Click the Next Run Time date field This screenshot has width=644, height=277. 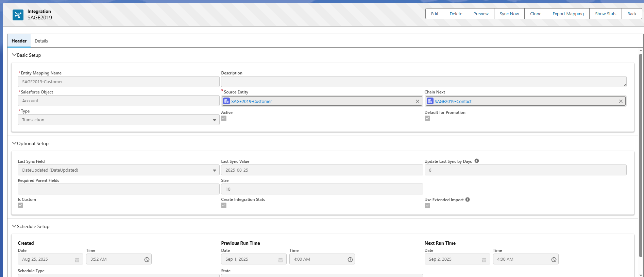(457, 259)
